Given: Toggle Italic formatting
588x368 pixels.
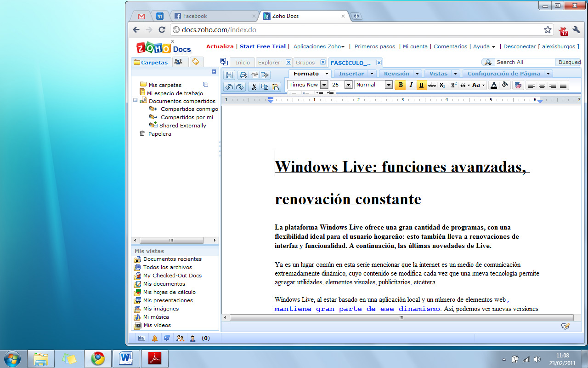Looking at the screenshot, I should 411,85.
